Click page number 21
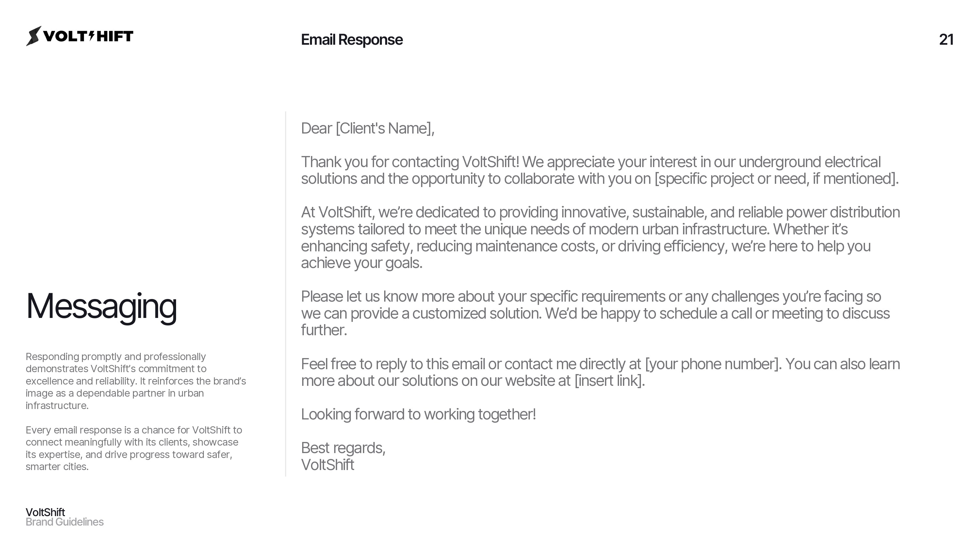 click(x=946, y=39)
